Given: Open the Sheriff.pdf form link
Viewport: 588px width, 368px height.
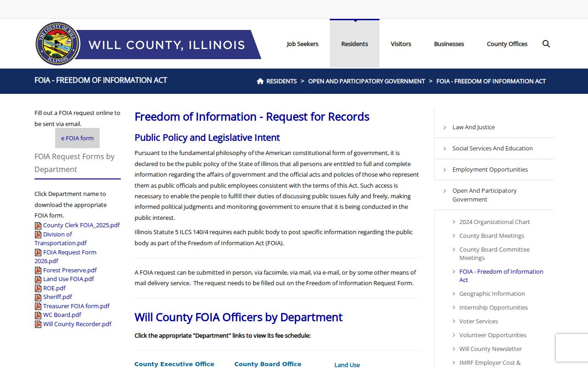Looking at the screenshot, I should 57,297.
